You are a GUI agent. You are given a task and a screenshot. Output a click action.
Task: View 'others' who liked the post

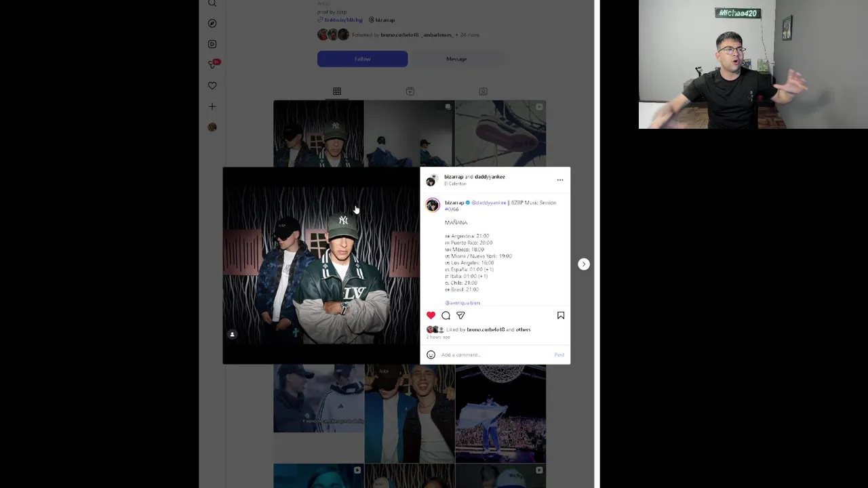click(523, 329)
